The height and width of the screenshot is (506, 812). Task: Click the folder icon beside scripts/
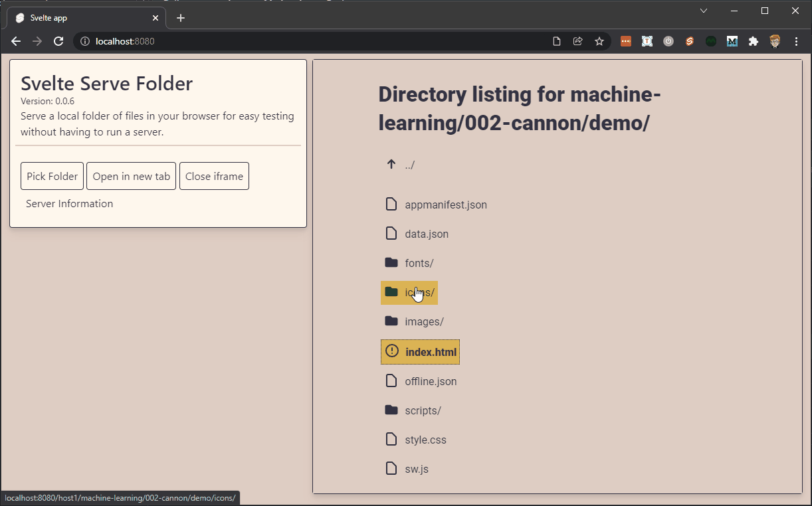point(391,410)
